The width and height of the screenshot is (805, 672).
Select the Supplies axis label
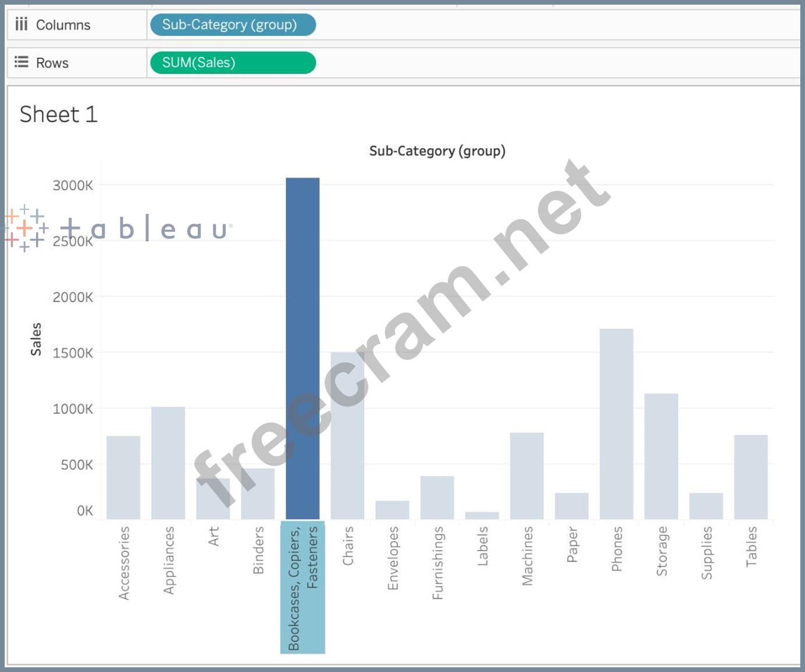point(706,553)
